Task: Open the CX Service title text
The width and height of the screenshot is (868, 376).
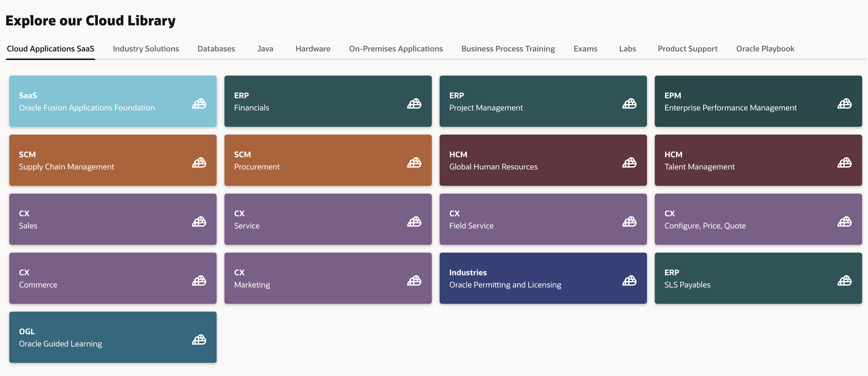Action: [247, 226]
